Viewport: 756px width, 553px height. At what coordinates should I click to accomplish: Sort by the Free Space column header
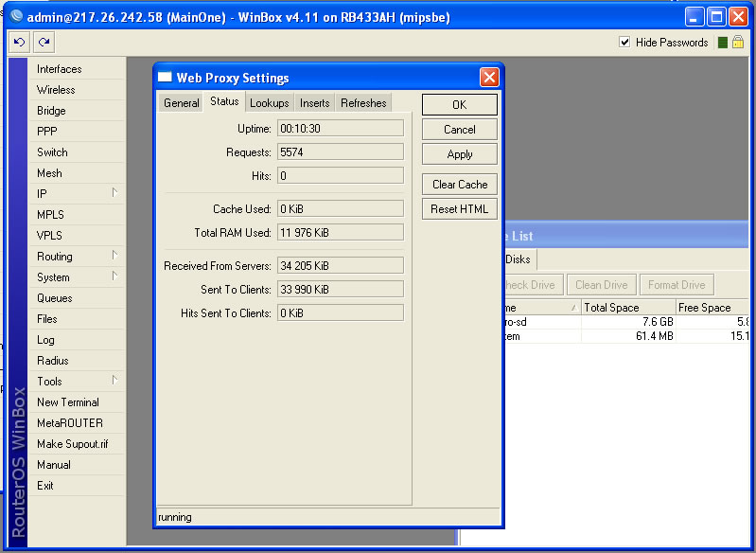click(x=712, y=308)
